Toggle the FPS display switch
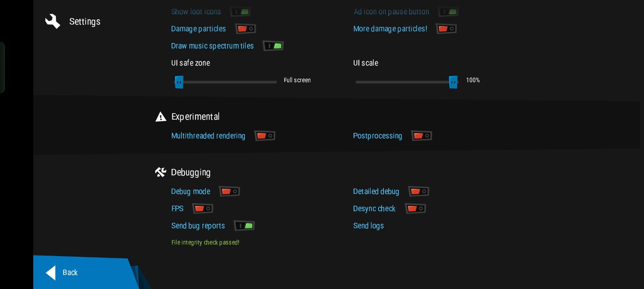 [x=203, y=209]
